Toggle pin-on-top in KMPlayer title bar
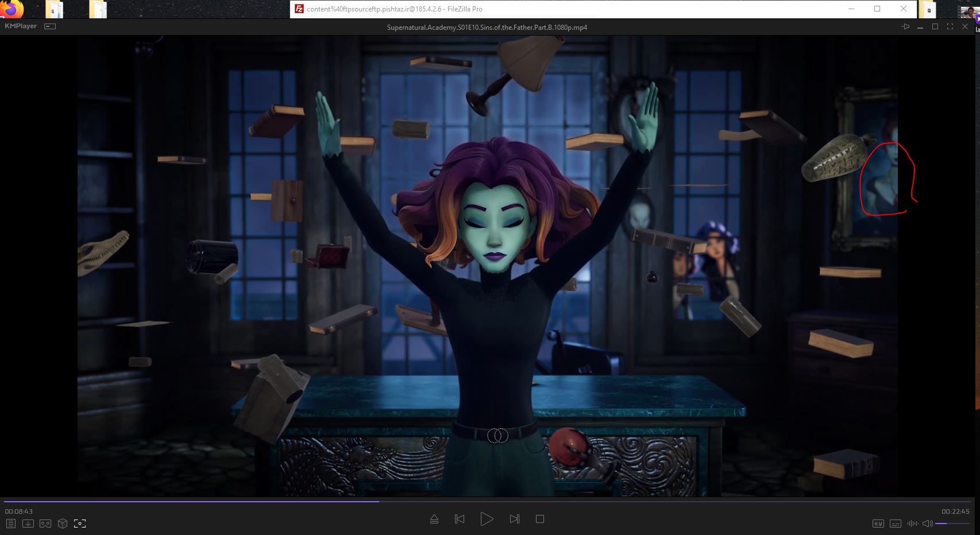The width and height of the screenshot is (980, 535). [x=905, y=27]
